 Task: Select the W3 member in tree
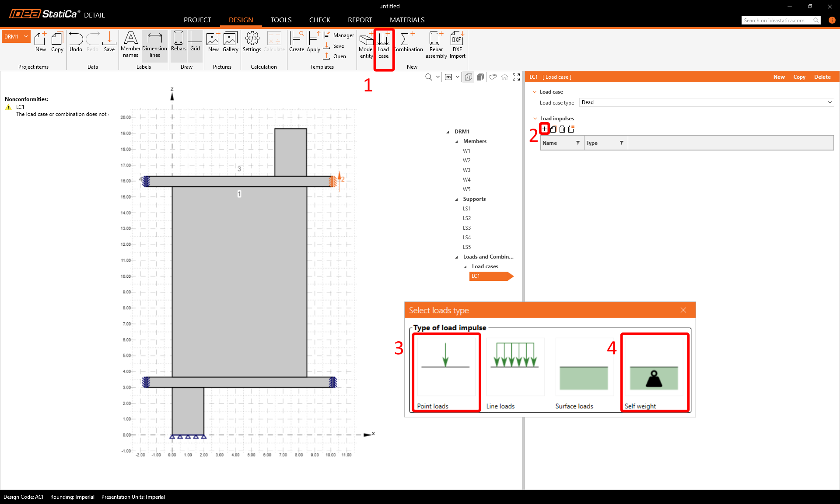point(467,170)
